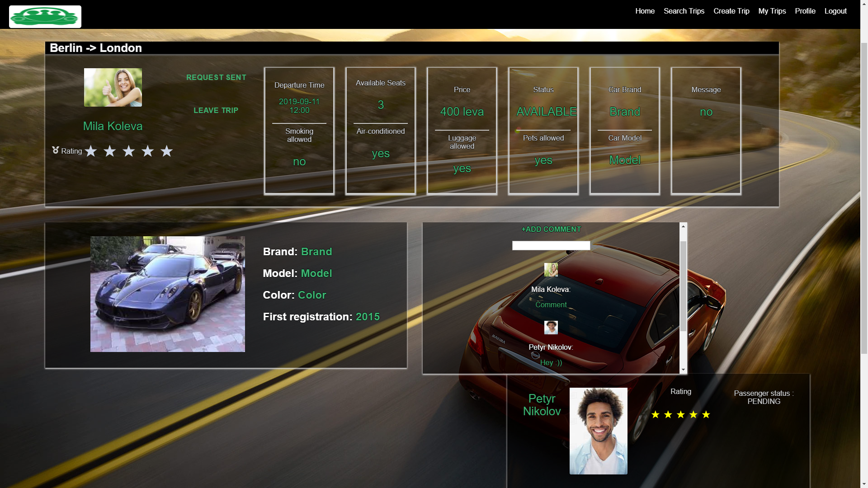868x488 pixels.
Task: Click the departure time 2019-09-11 12:00
Action: [299, 106]
